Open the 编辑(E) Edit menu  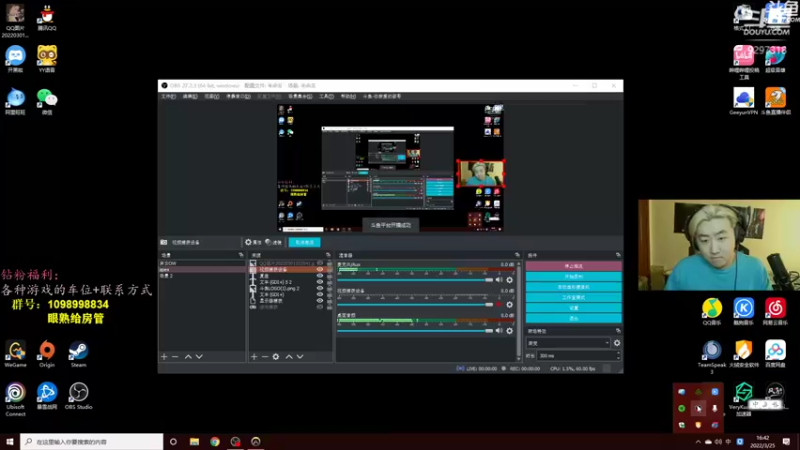click(190, 96)
